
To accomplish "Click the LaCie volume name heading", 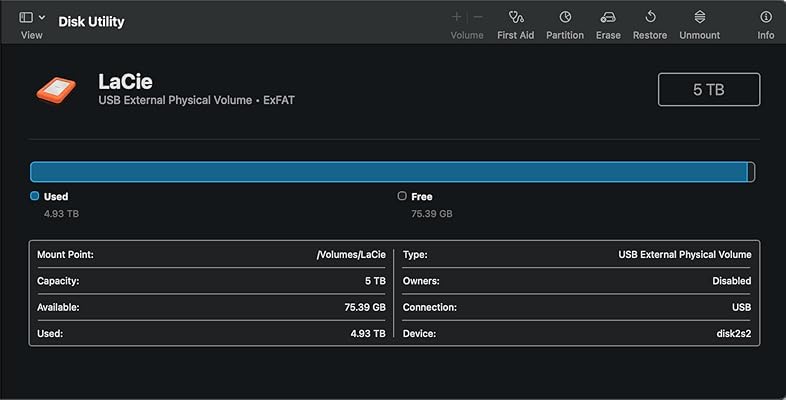I will (125, 81).
